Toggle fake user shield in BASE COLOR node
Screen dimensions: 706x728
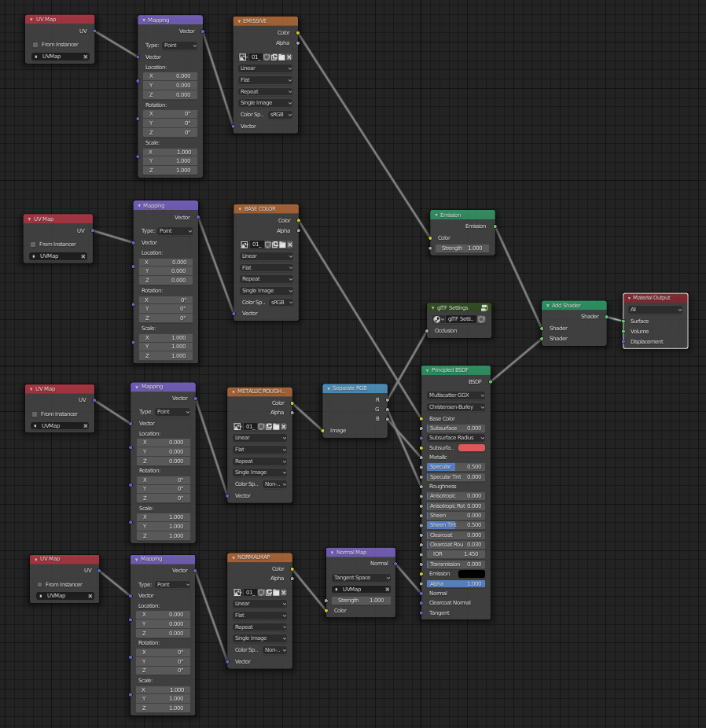(x=268, y=245)
